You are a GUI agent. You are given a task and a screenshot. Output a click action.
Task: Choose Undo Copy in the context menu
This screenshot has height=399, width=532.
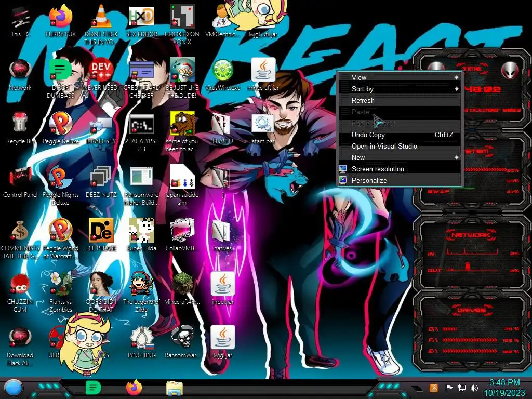(400, 135)
